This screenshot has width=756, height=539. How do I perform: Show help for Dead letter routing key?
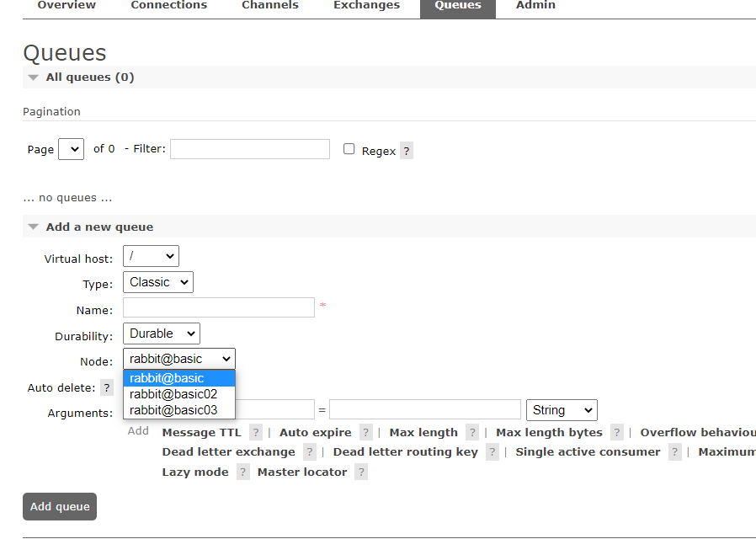tap(492, 452)
